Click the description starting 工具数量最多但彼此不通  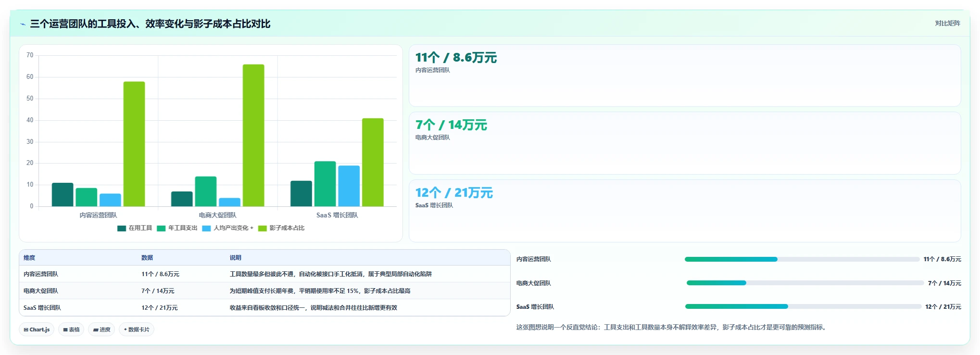[x=331, y=274]
